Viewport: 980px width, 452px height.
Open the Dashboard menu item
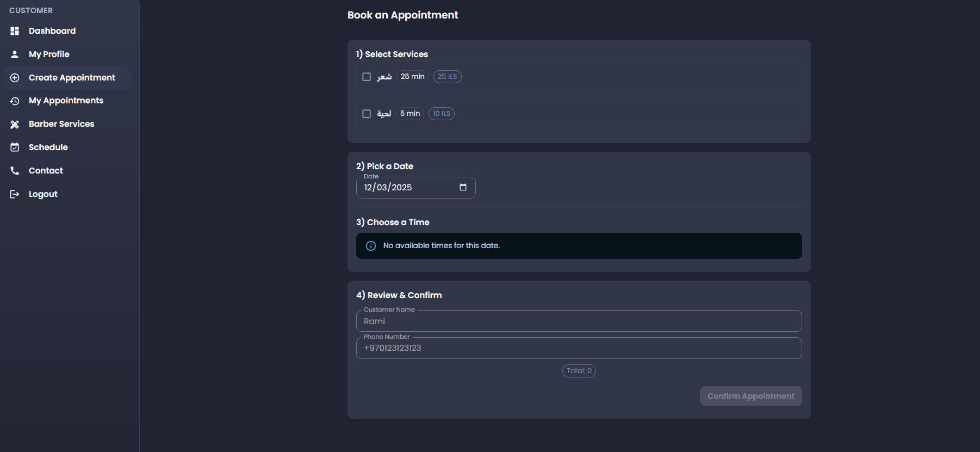point(67,31)
